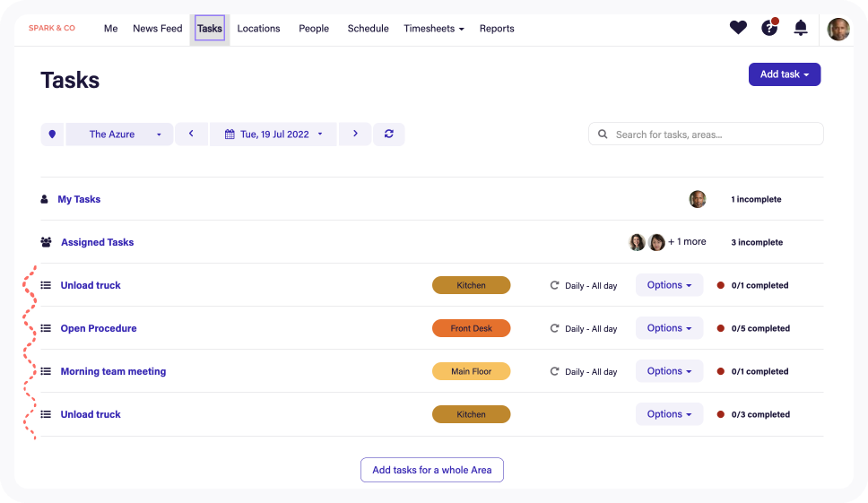The height and width of the screenshot is (503, 868).
Task: Click Daily - All day in Open Procedure row
Action: [x=591, y=329]
